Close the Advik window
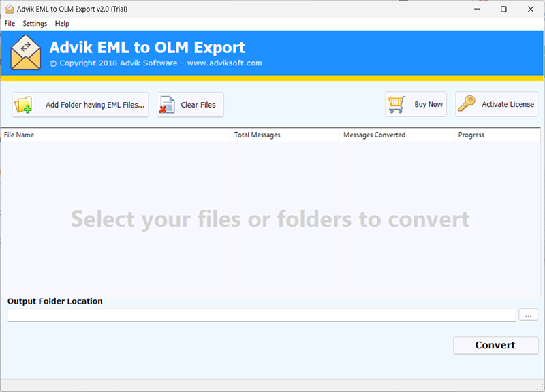The width and height of the screenshot is (545, 392). point(531,9)
